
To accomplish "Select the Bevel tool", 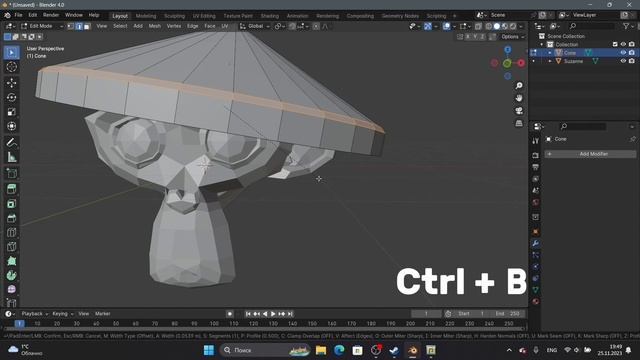I will [x=11, y=218].
